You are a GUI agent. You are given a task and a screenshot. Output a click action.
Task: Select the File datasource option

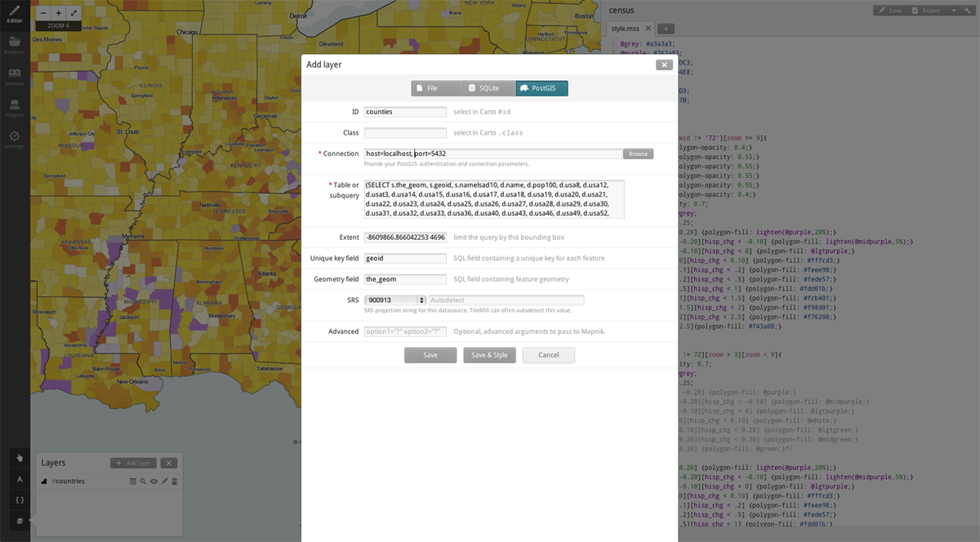click(x=437, y=88)
